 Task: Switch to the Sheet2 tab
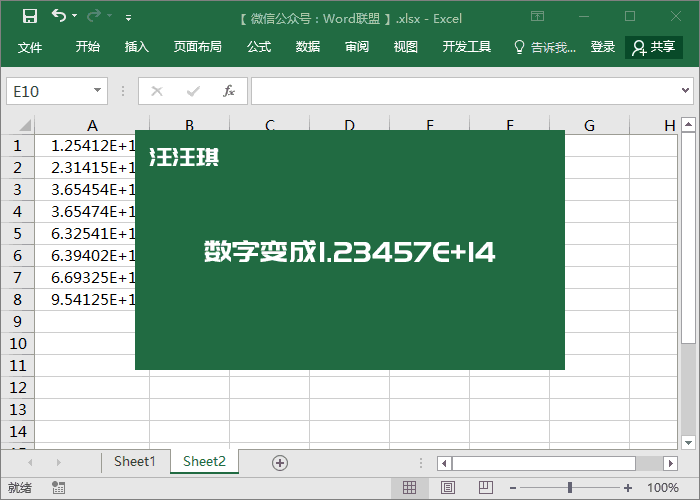(204, 461)
